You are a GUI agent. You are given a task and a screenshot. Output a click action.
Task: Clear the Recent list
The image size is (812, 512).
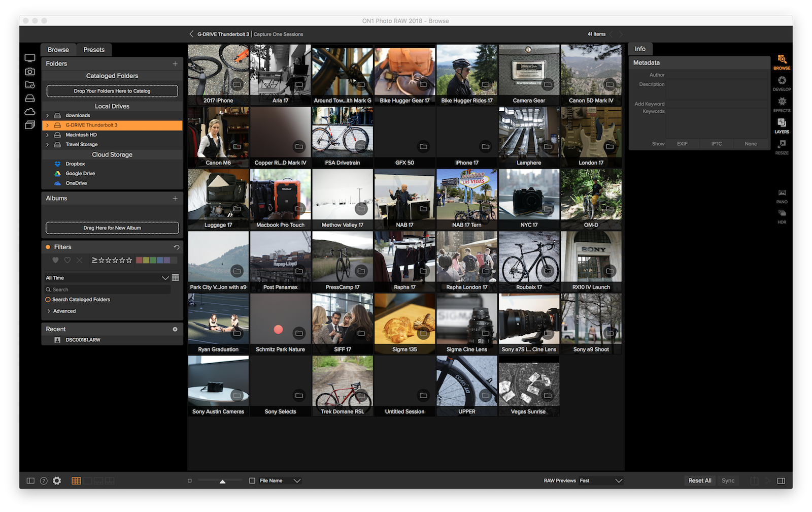tap(175, 329)
